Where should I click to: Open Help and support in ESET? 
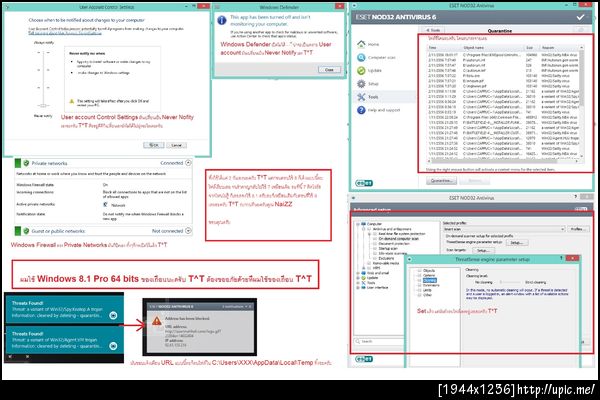pos(378,110)
